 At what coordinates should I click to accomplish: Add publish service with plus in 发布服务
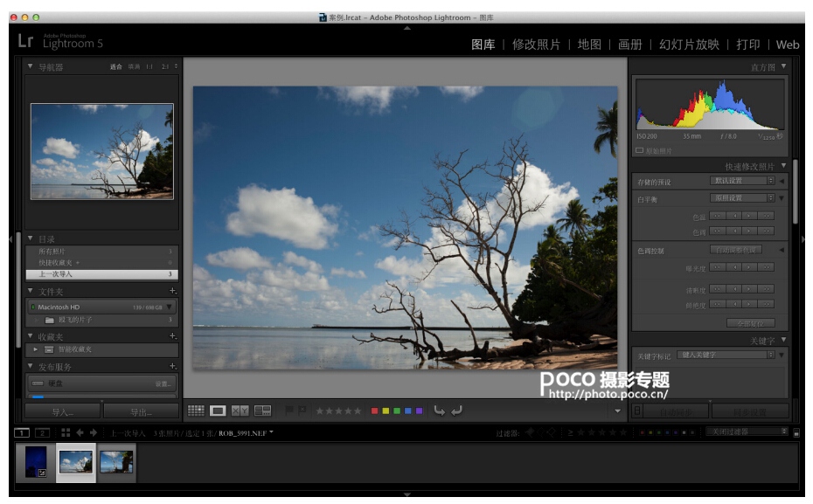pos(173,366)
